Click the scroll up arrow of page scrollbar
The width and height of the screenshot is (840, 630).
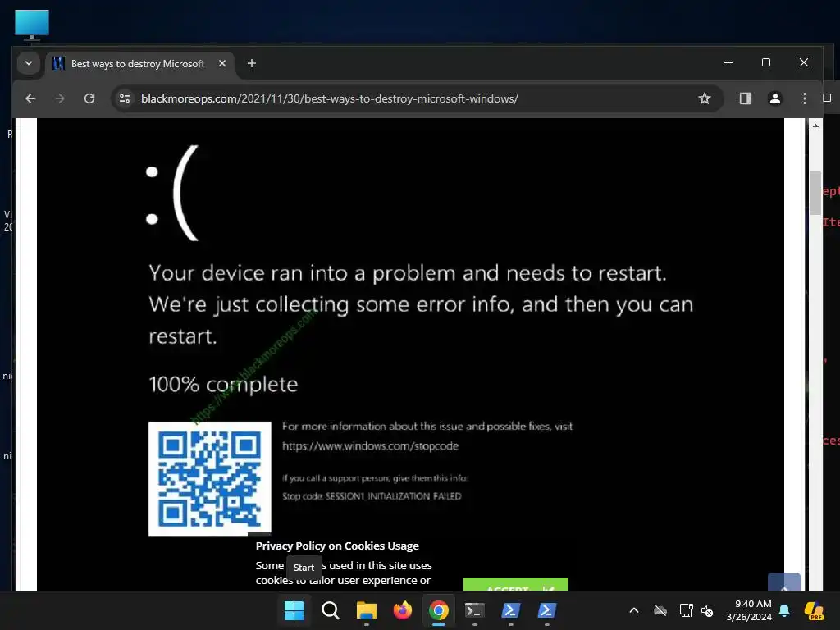(815, 126)
